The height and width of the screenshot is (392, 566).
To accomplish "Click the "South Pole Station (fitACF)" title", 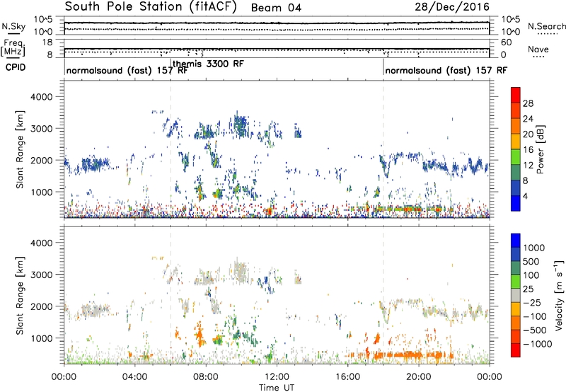I will click(151, 7).
